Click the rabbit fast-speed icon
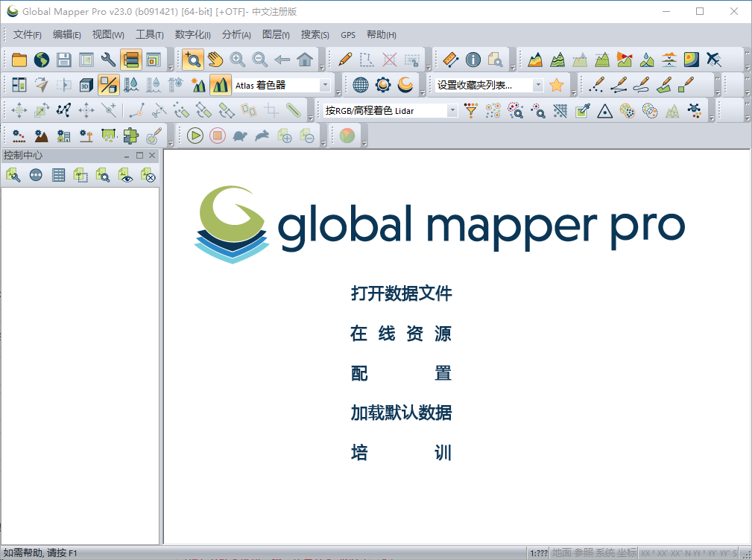The width and height of the screenshot is (752, 560). pos(262,136)
